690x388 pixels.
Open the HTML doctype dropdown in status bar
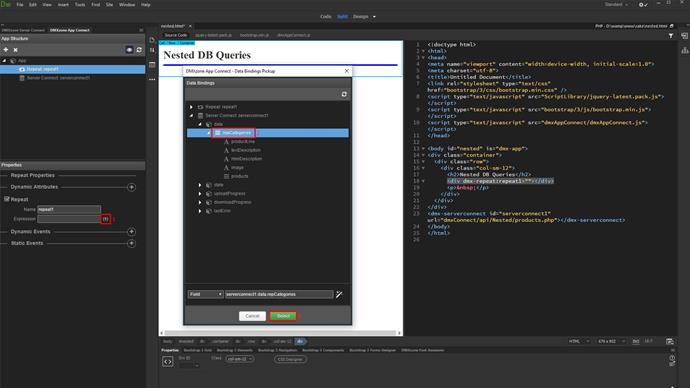coord(579,341)
